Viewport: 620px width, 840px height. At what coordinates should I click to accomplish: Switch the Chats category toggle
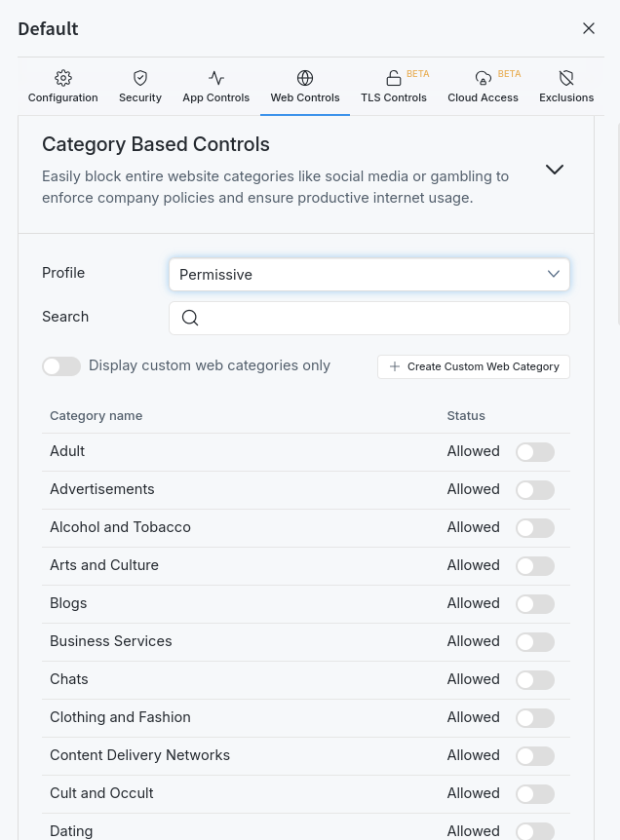pyautogui.click(x=535, y=680)
